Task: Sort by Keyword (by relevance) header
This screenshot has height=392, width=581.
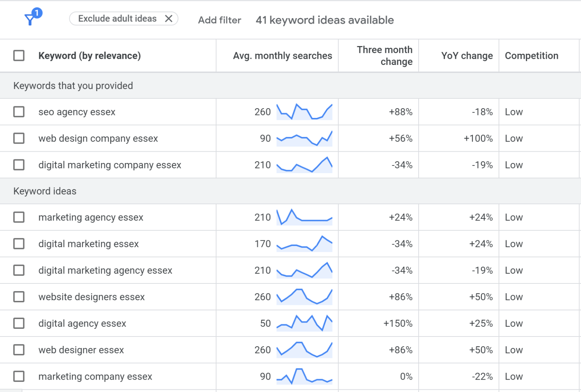Action: [89, 56]
